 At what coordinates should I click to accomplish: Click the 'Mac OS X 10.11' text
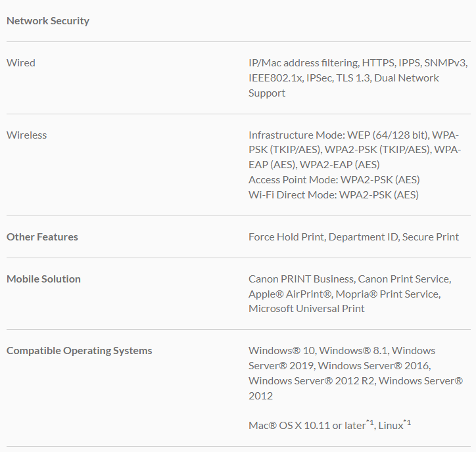[x=289, y=426]
